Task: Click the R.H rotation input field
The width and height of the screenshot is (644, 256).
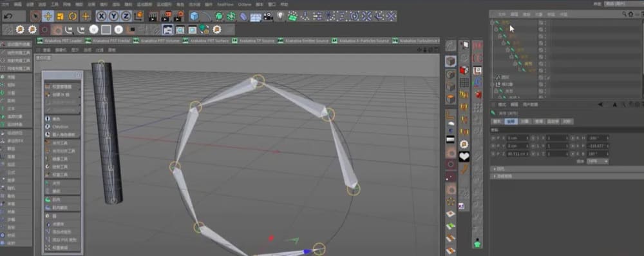Action: click(598, 138)
